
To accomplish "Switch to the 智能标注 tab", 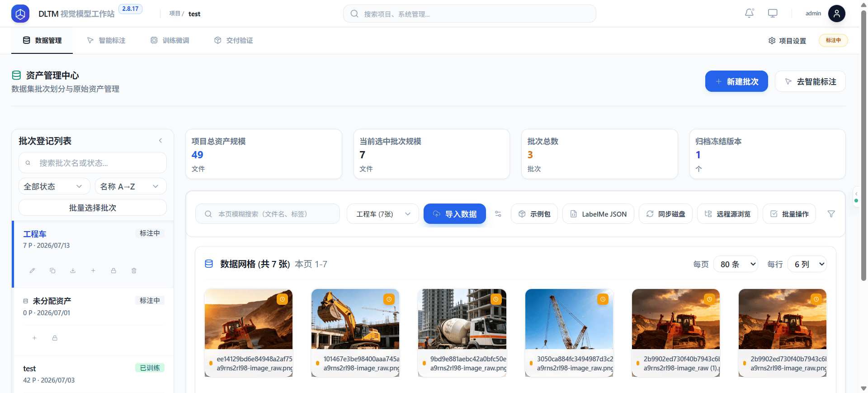I will pyautogui.click(x=106, y=41).
